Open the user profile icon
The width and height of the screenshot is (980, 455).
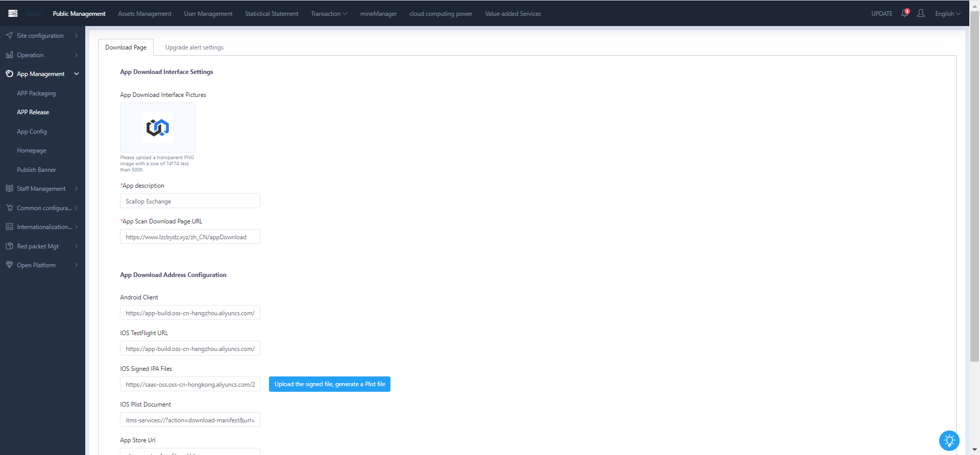(921, 13)
